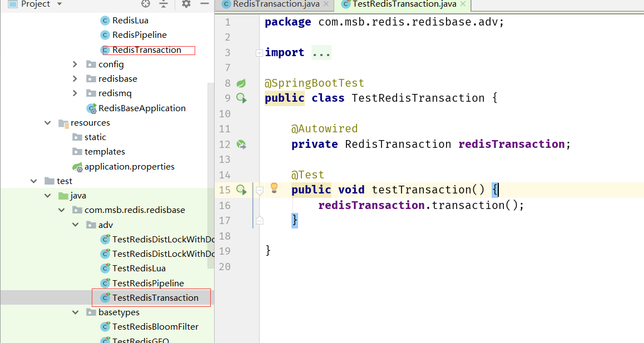Select the RedisLua class
Image resolution: width=644 pixels, height=343 pixels.
(130, 21)
